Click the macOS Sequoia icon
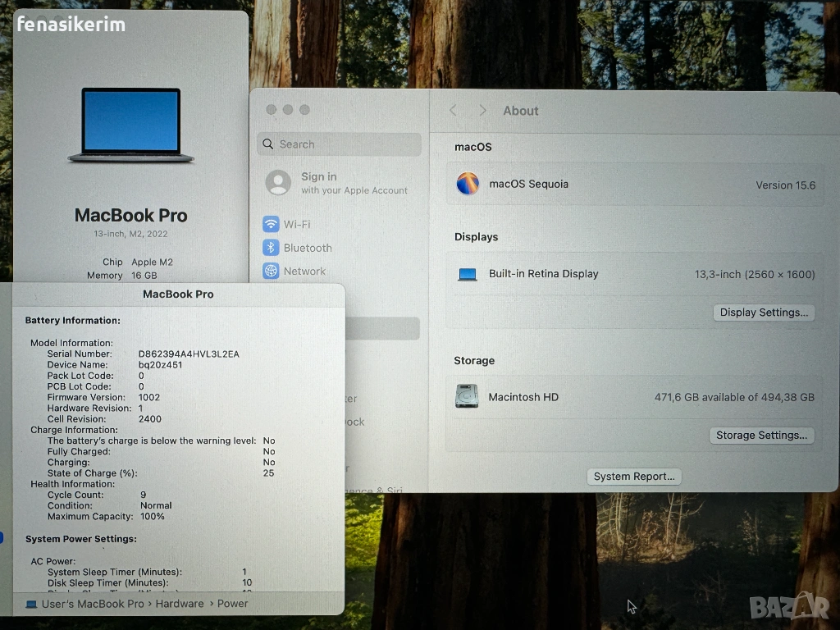Image resolution: width=840 pixels, height=630 pixels. coord(468,184)
